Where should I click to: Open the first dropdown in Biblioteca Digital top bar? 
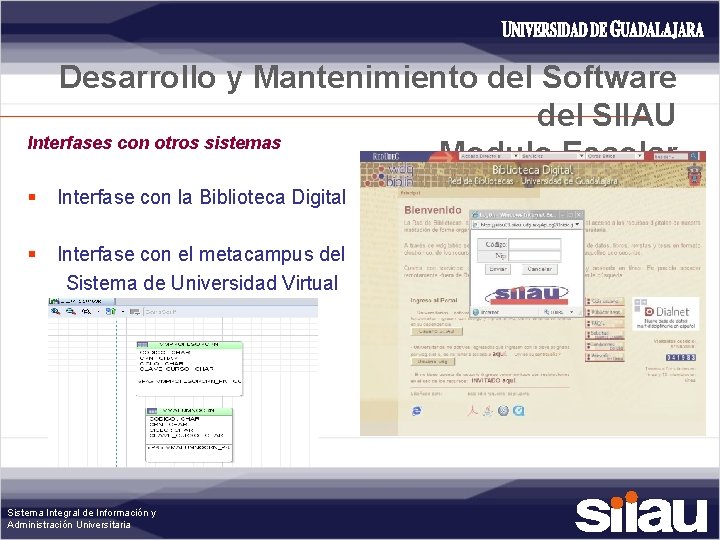[x=489, y=156]
